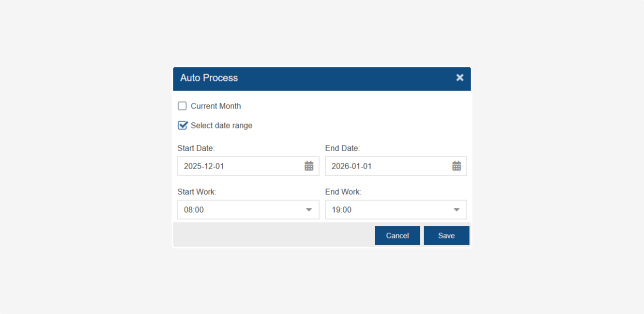Expand the Start Work dropdown arrow
Screen dimensions: 644x314
click(x=309, y=210)
